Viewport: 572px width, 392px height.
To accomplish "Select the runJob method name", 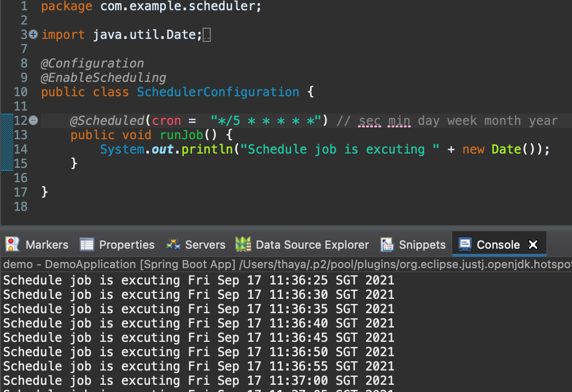I will 181,135.
